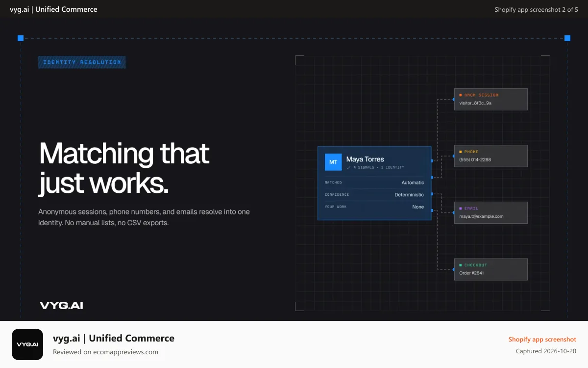Click the phone number (555) 014-2288
588x368 pixels.
click(475, 159)
